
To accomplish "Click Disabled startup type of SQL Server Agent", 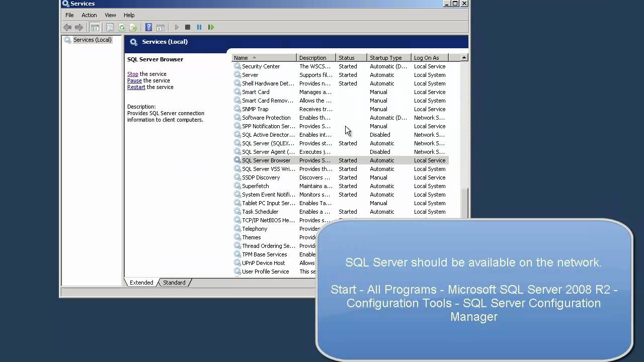I will coord(380,152).
